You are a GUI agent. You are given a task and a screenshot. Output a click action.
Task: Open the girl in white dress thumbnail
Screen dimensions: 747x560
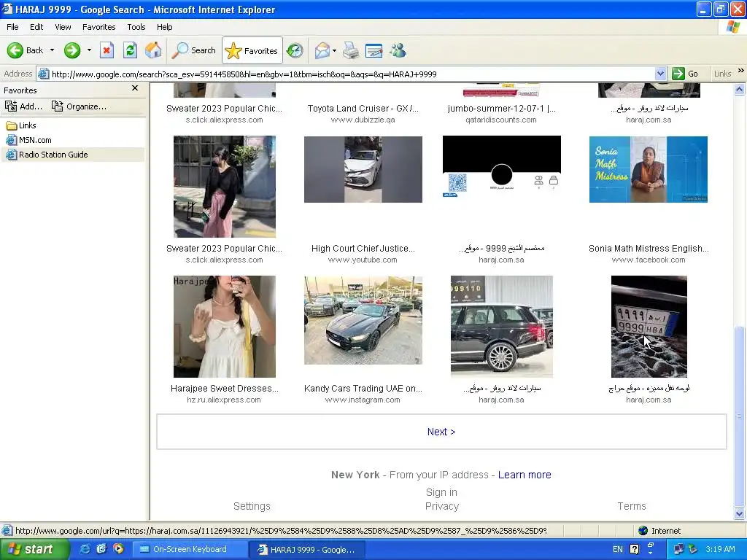pos(225,327)
